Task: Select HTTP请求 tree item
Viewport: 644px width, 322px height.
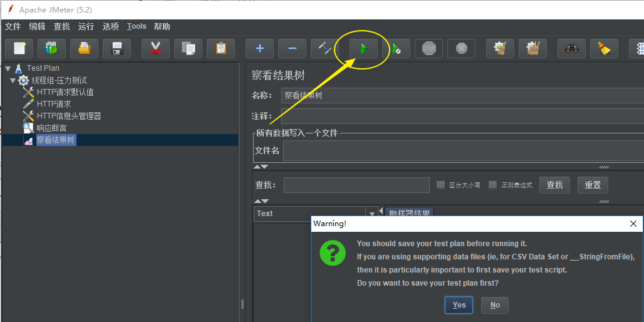Action: 54,105
